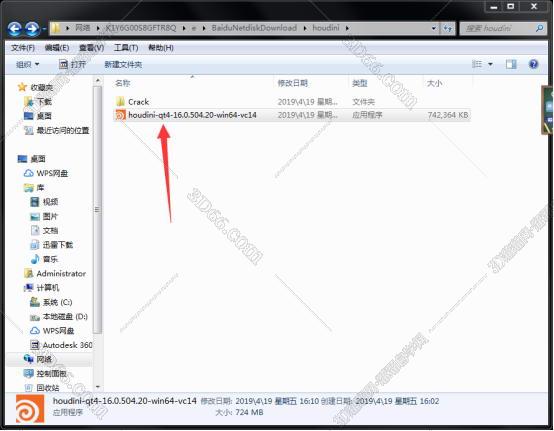Select 库 in the navigation tree
554x431 pixels.
[40, 188]
